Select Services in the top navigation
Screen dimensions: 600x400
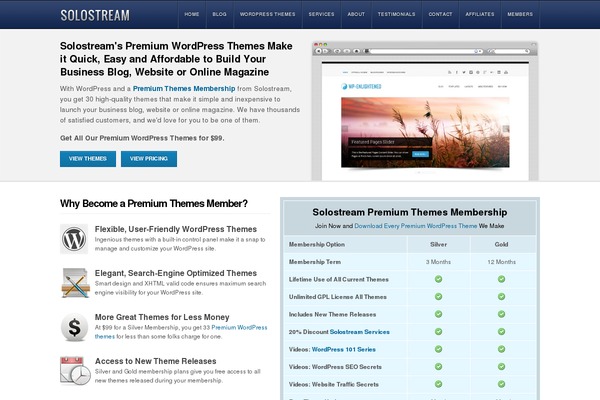click(321, 14)
